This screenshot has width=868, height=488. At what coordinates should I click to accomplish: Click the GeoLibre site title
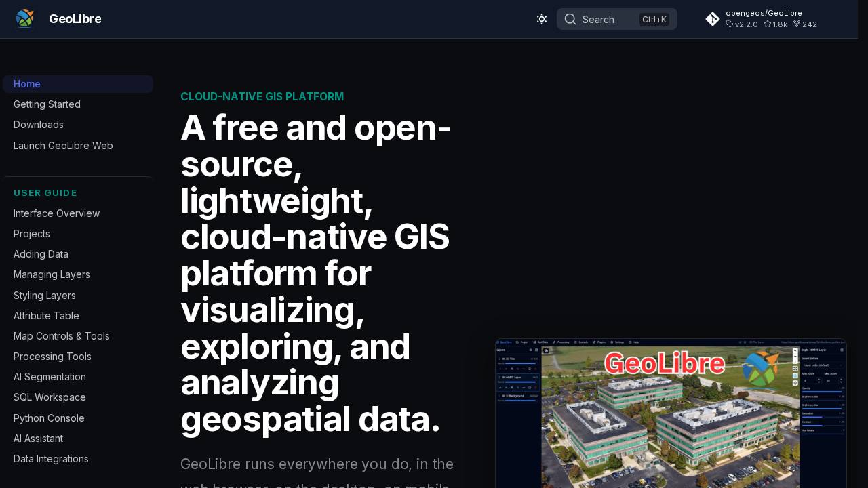[75, 19]
